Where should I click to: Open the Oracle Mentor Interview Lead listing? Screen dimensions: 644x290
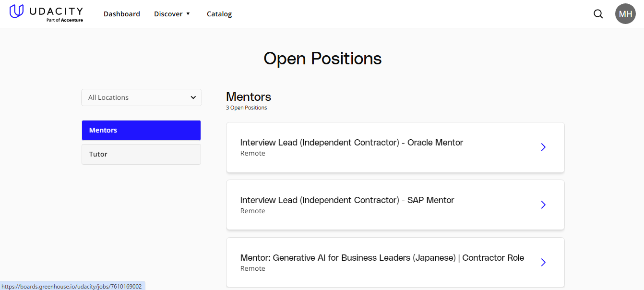point(352,142)
